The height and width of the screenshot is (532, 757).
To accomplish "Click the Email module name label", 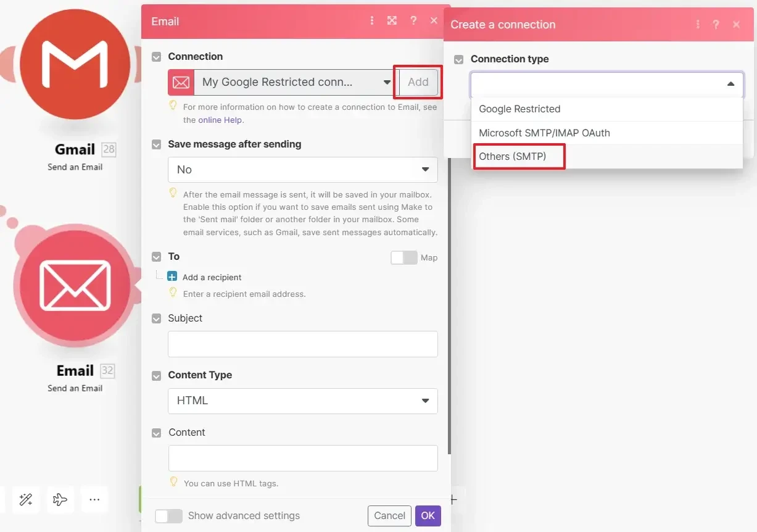I will coord(75,370).
